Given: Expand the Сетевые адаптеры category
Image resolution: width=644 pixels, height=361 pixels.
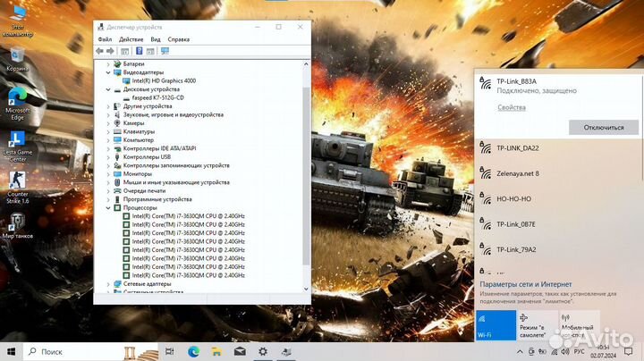Looking at the screenshot, I should (x=108, y=284).
